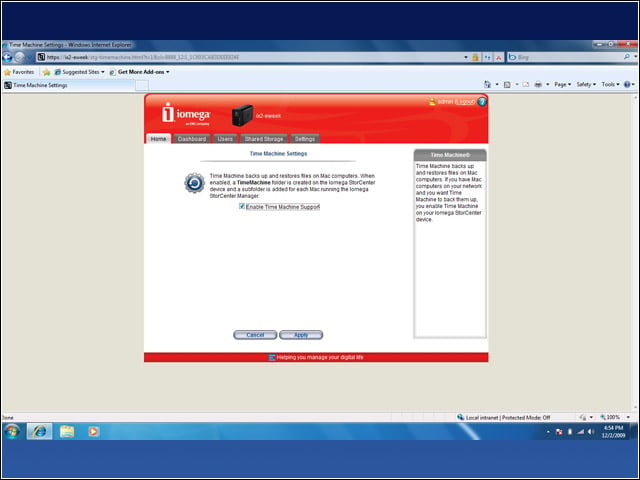Toggle Enable Time Machine Support checkbox
The width and height of the screenshot is (640, 480).
[242, 207]
